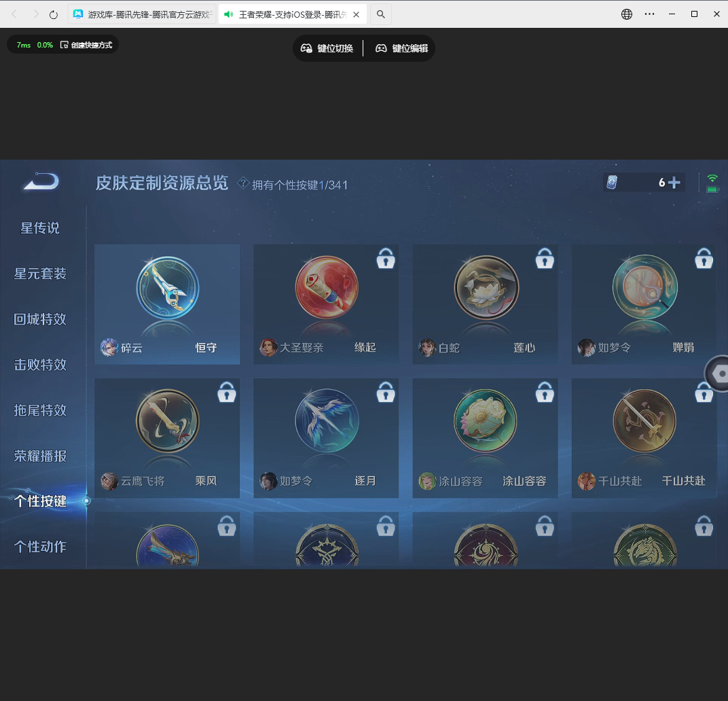Click the plus button to add currency
Screen dimensions: 728x701
[673, 182]
